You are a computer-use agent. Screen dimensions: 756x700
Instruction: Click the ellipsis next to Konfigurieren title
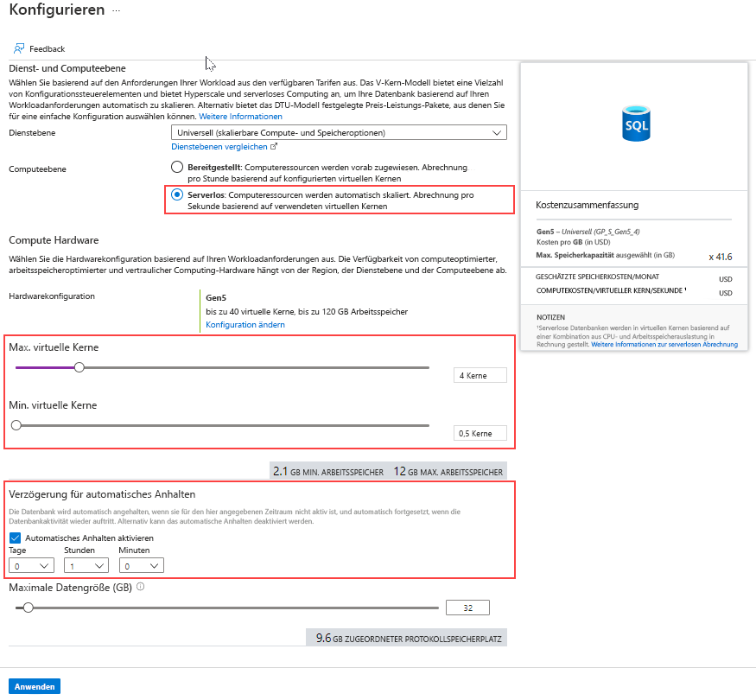coord(116,10)
